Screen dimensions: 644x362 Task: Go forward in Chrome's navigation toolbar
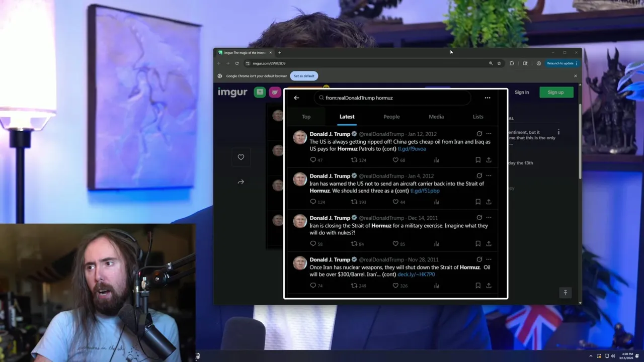tap(227, 63)
